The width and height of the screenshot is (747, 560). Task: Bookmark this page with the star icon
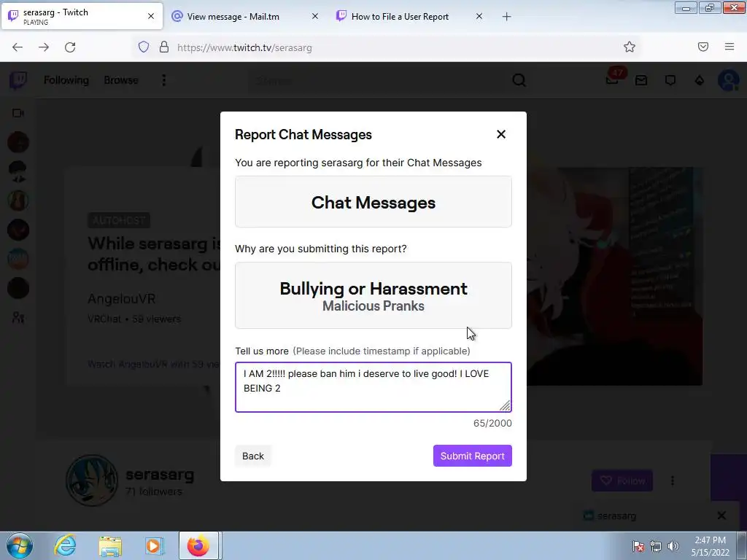pos(630,47)
